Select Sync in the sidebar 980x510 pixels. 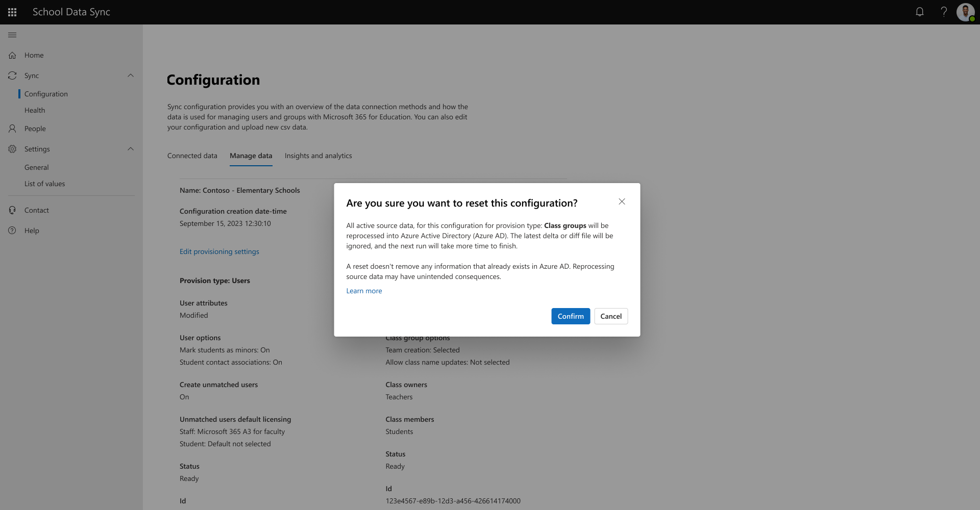(32, 75)
